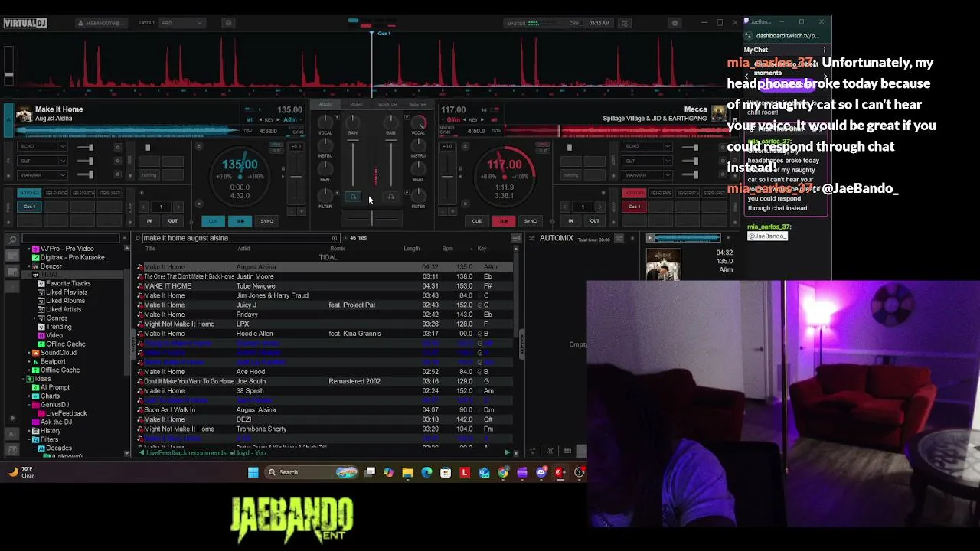Click the crossfader slider
The image size is (980, 551).
click(x=372, y=219)
